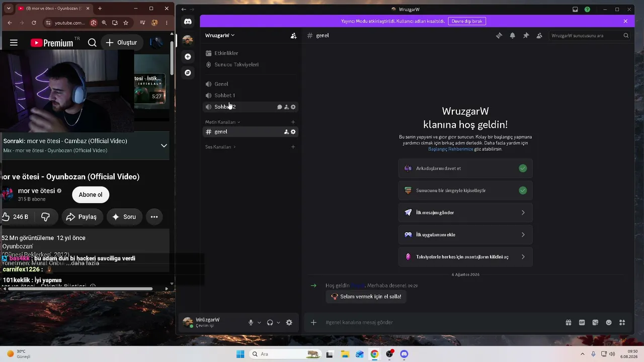Image resolution: width=644 pixels, height=362 pixels.
Task: Dislike the Oyunbozan video
Action: pyautogui.click(x=45, y=217)
